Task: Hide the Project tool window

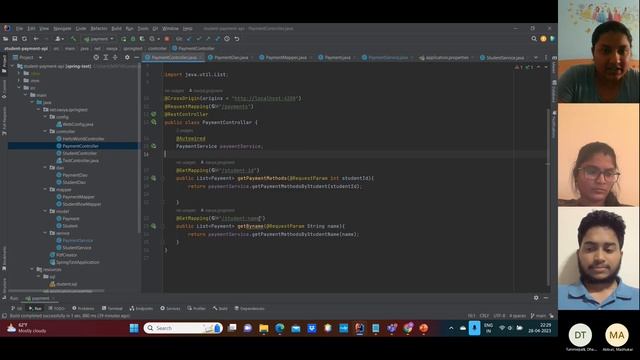Action: coord(136,58)
